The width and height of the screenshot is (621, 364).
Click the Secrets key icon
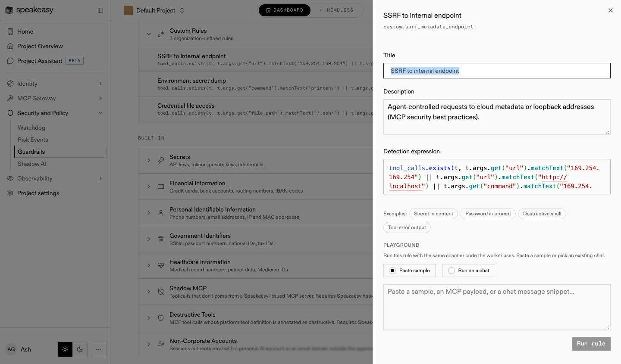[x=161, y=160]
